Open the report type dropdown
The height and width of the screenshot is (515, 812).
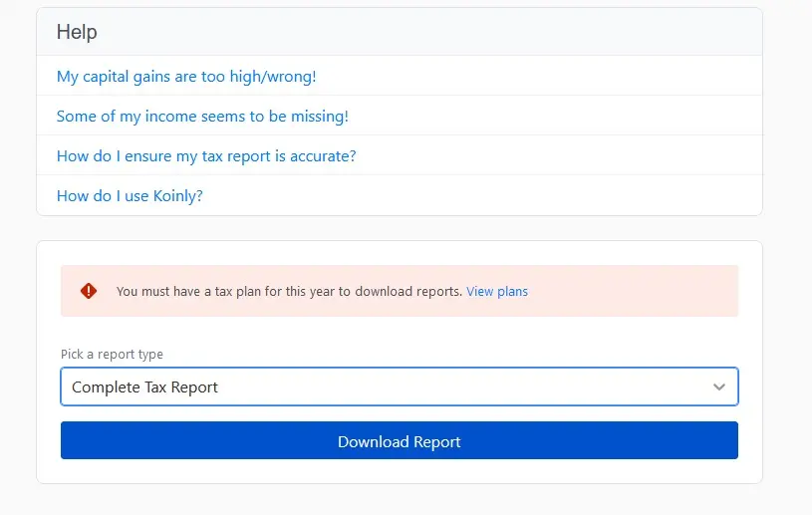pos(399,387)
